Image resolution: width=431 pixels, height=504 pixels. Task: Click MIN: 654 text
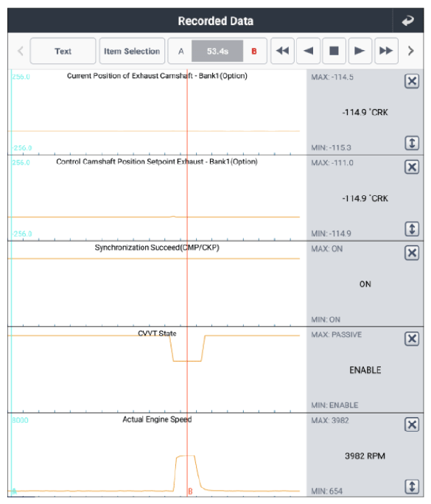pos(326,491)
